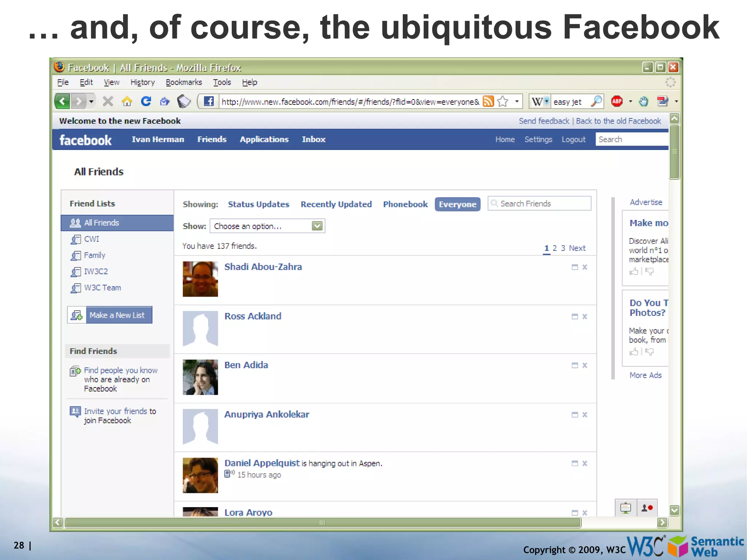Viewport: 747px width, 560px height.
Task: Open the Applications item in Facebook bar
Action: (x=264, y=139)
